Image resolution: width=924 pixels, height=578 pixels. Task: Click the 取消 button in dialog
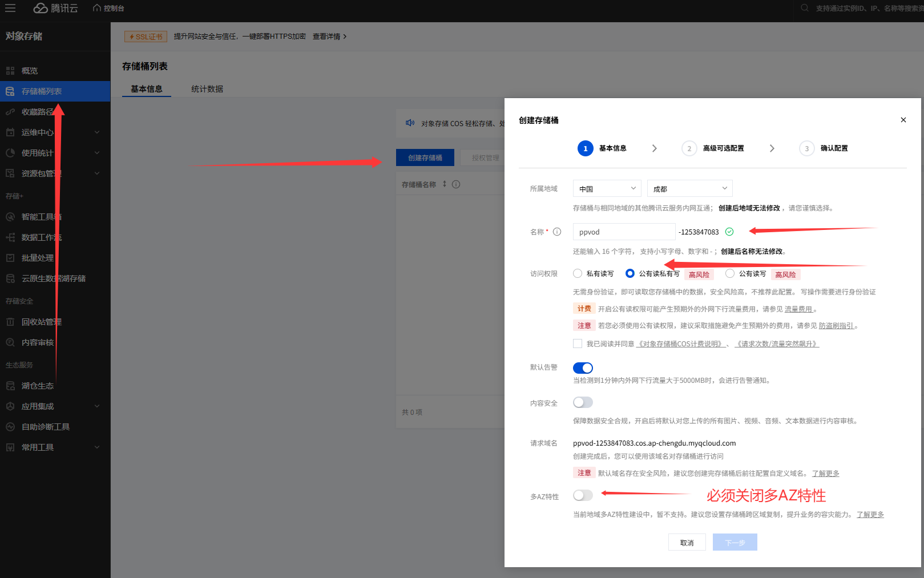coord(687,543)
